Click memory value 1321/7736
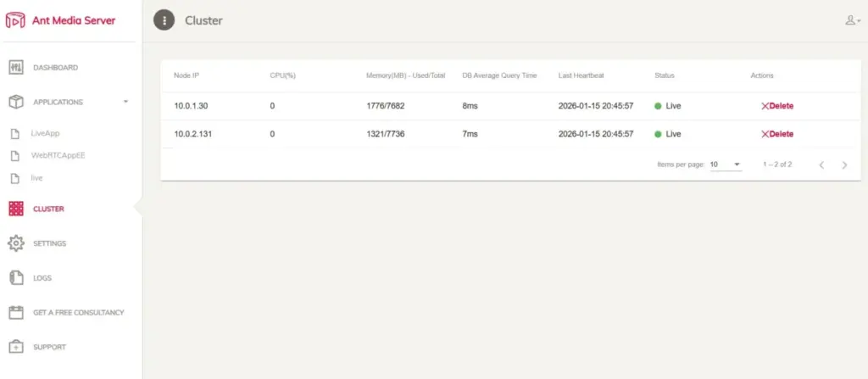The height and width of the screenshot is (379, 868). [x=386, y=134]
